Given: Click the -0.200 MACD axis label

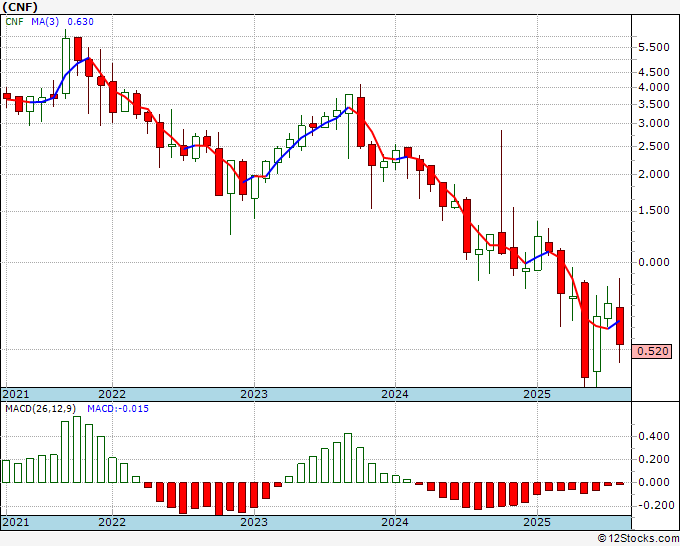Looking at the screenshot, I should (654, 505).
